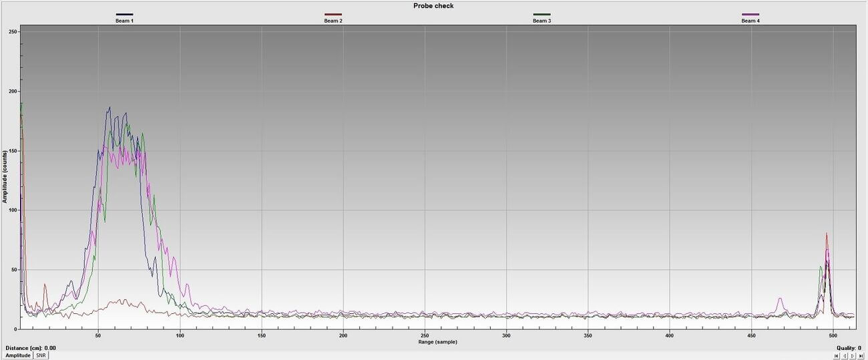Click the Beam 1 legend label

coord(125,21)
